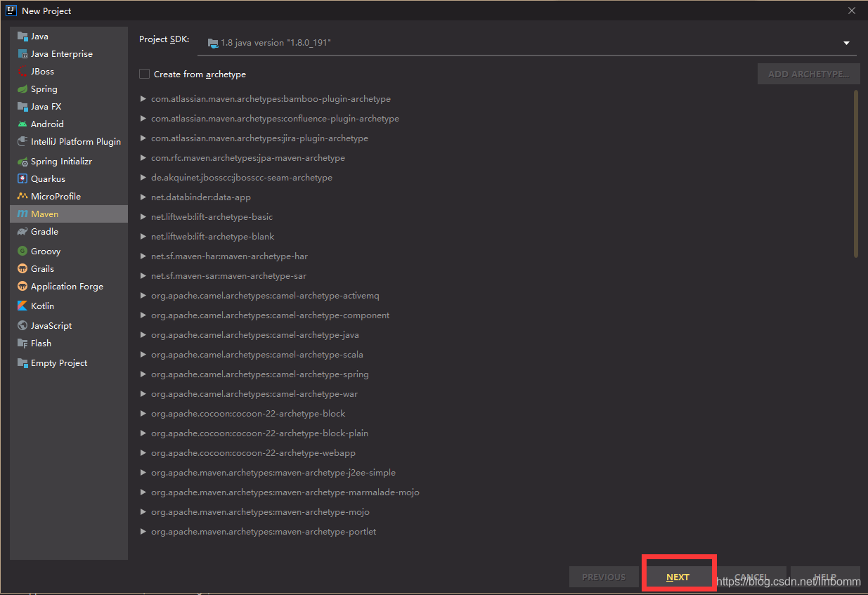868x595 pixels.
Task: Select Gradle project type
Action: pyautogui.click(x=69, y=231)
